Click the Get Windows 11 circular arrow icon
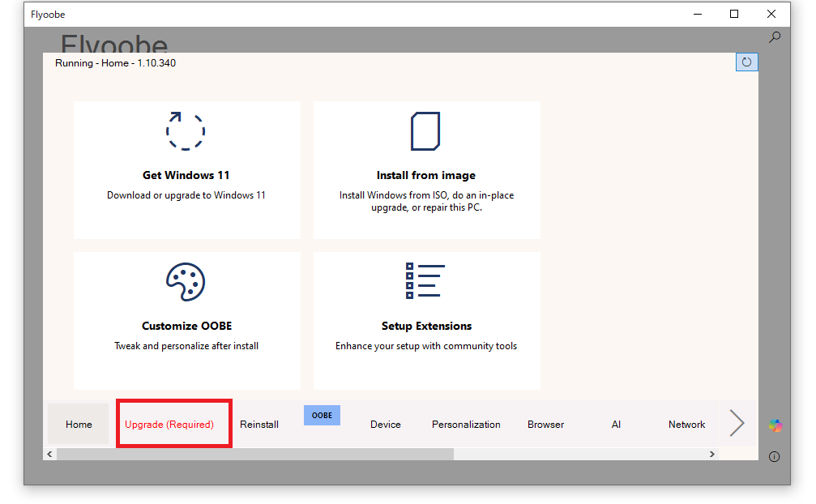The width and height of the screenshot is (816, 504). 186,130
